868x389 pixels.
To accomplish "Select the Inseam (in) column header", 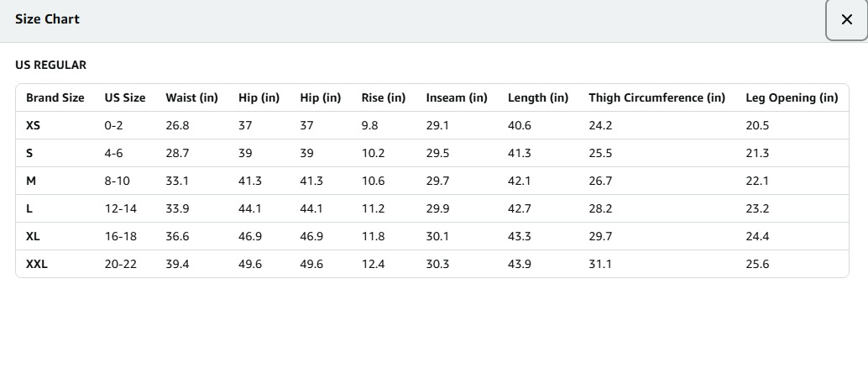I will coord(457,97).
